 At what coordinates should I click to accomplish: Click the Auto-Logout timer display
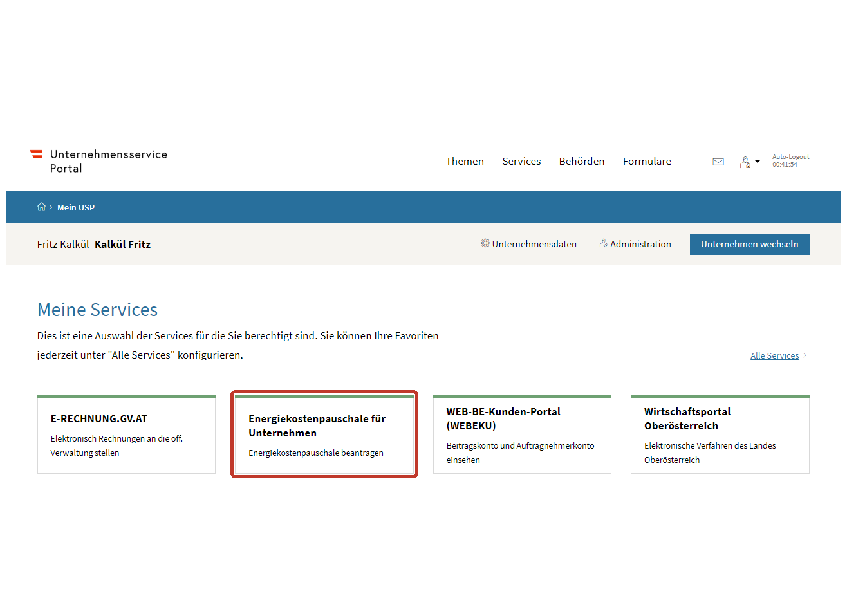pyautogui.click(x=790, y=161)
